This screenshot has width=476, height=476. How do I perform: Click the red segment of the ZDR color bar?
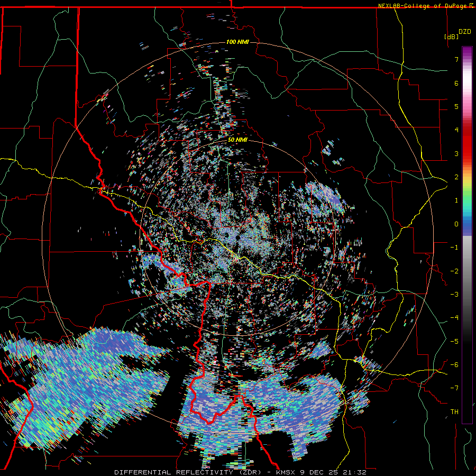[x=467, y=143]
